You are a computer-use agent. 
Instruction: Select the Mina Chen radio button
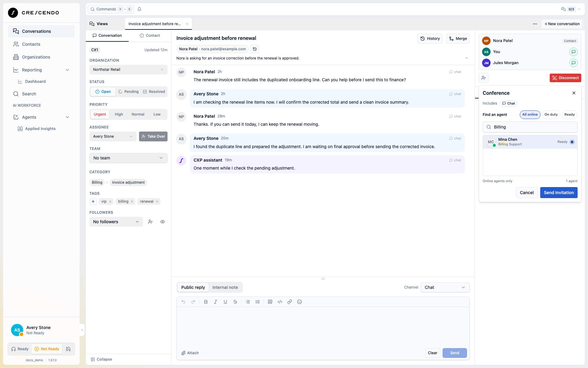click(572, 142)
